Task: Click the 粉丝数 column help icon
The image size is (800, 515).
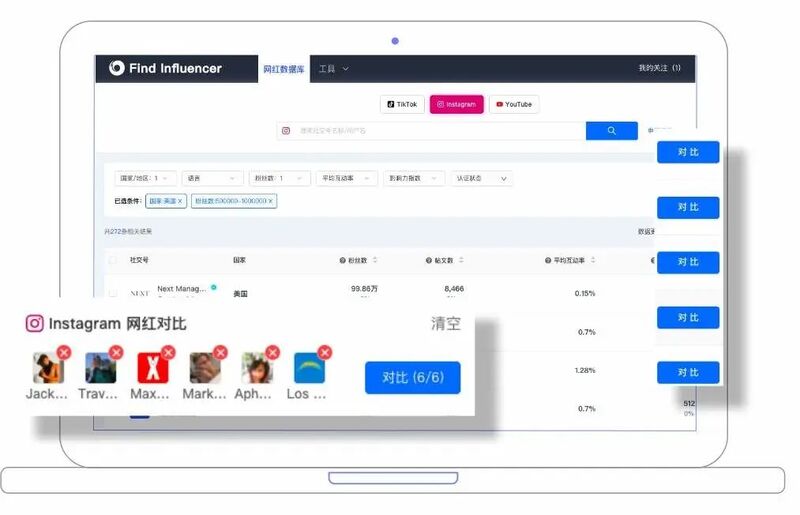Action: click(342, 260)
